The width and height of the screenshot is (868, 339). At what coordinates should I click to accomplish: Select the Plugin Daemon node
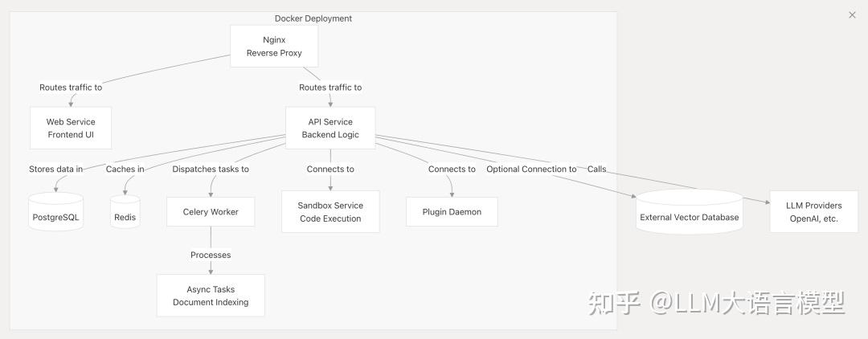[452, 212]
